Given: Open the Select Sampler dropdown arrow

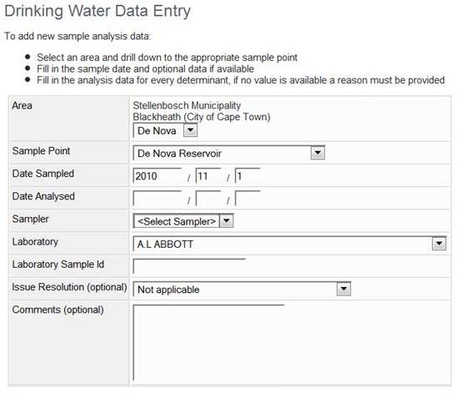Looking at the screenshot, I should pos(227,221).
